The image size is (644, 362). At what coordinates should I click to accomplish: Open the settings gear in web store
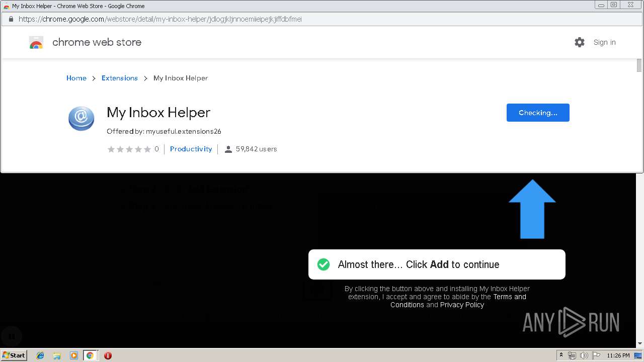click(580, 42)
